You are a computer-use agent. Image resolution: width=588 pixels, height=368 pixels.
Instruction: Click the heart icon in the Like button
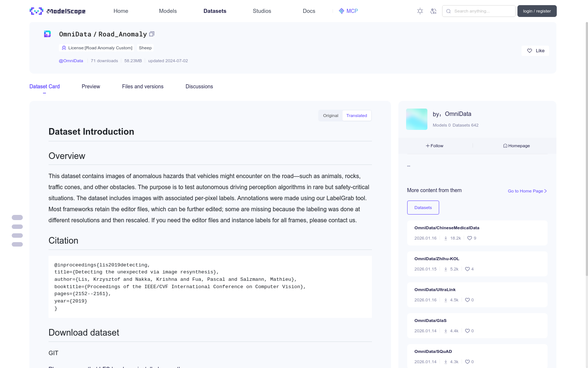click(530, 51)
